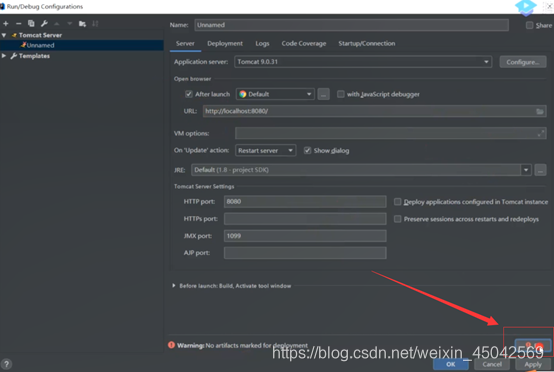This screenshot has width=554, height=372.
Task: Create new folder for configurations
Action: (x=82, y=24)
